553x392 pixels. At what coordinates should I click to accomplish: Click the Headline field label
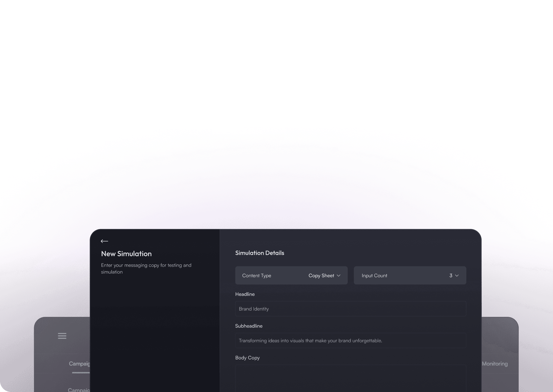coord(245,294)
